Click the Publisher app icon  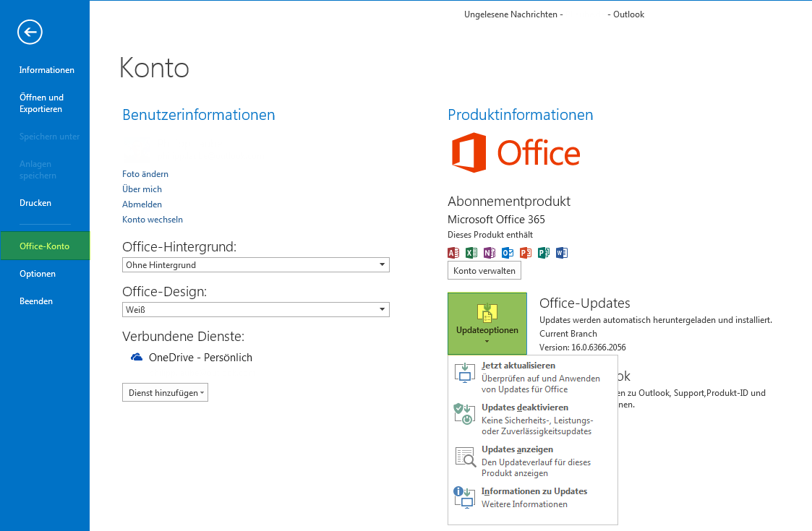click(x=544, y=253)
